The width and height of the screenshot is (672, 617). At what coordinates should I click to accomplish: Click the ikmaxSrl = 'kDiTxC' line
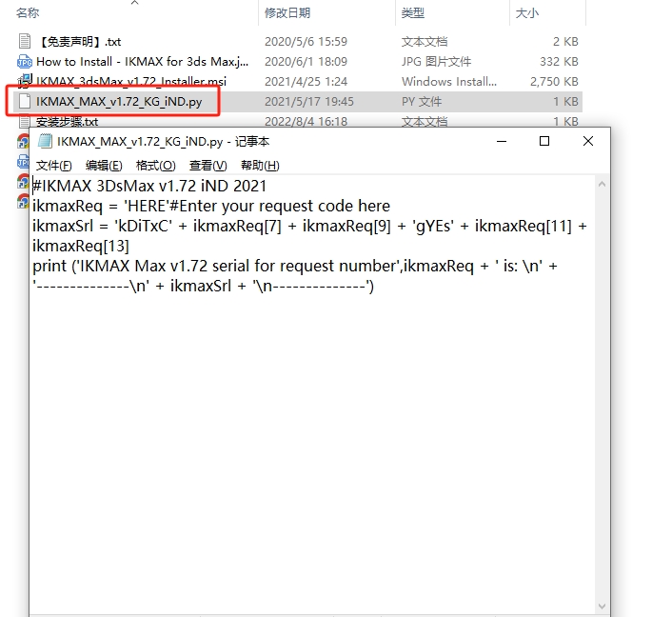309,226
